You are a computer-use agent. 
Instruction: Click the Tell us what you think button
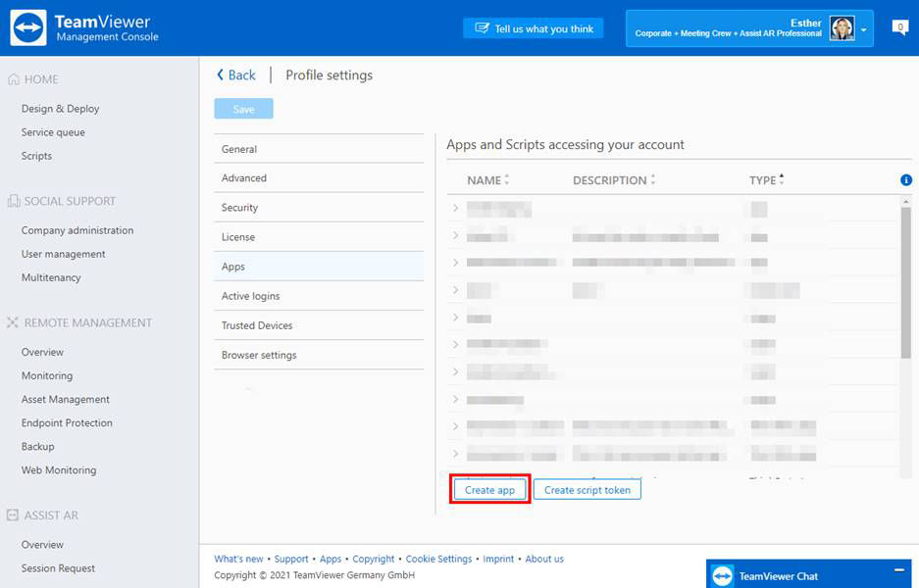point(534,28)
